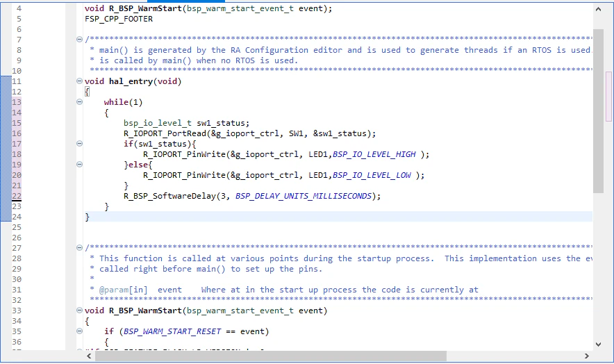Collapse the if(sw1_status) block fold marker
This screenshot has width=614, height=364.
click(x=79, y=143)
